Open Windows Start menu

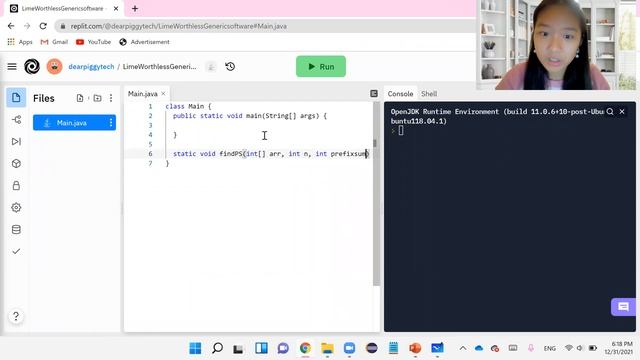click(195, 348)
